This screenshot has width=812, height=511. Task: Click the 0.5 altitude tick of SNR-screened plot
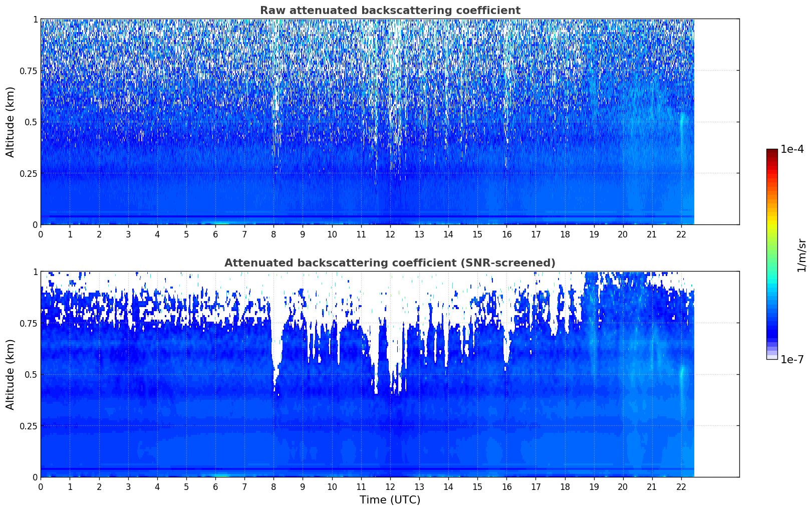[x=31, y=374]
